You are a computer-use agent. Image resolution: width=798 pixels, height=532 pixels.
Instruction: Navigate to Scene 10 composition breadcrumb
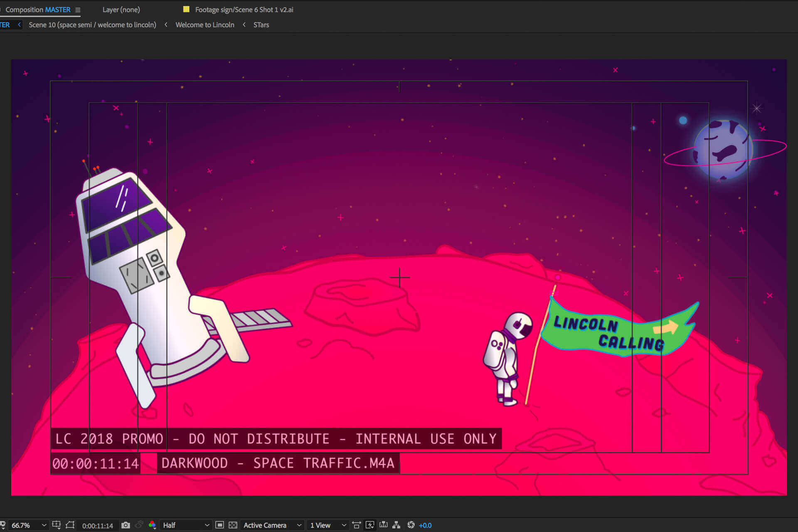(92, 25)
